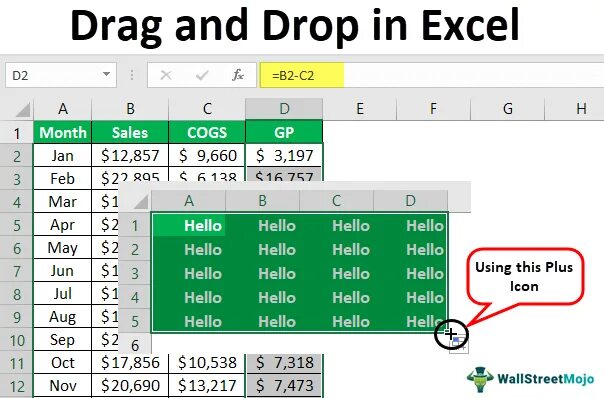Select highlighted column D header in main sheet
The image size is (604, 398).
(x=284, y=109)
